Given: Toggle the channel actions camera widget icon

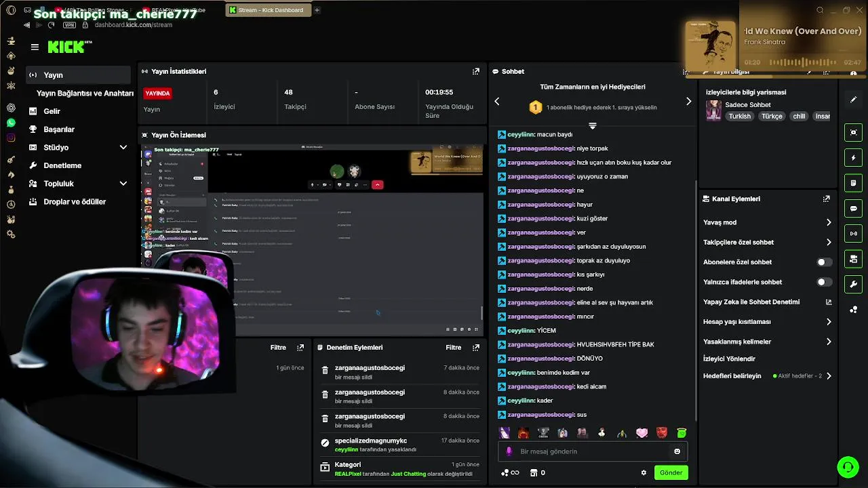Looking at the screenshot, I should click(x=854, y=259).
